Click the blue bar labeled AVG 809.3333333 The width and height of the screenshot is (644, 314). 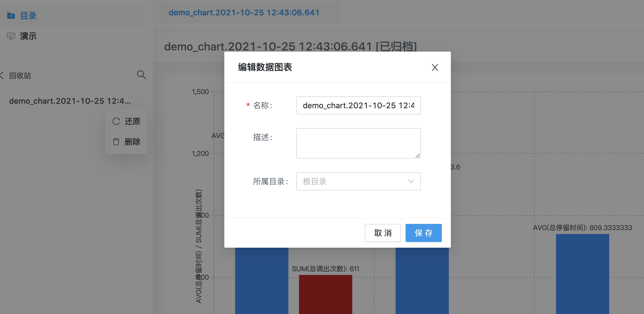[582, 274]
